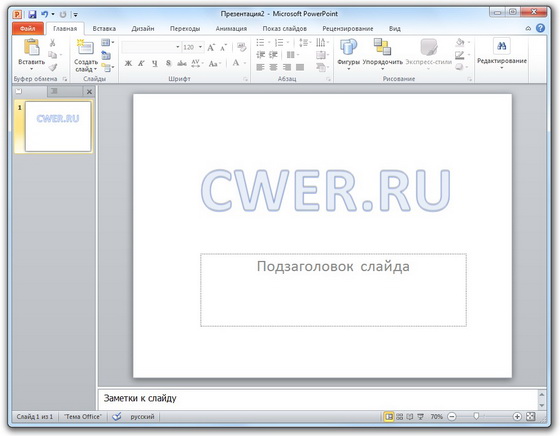Close the slides thumbnail pane with X
Viewport: 560px width, 436px height.
point(89,92)
